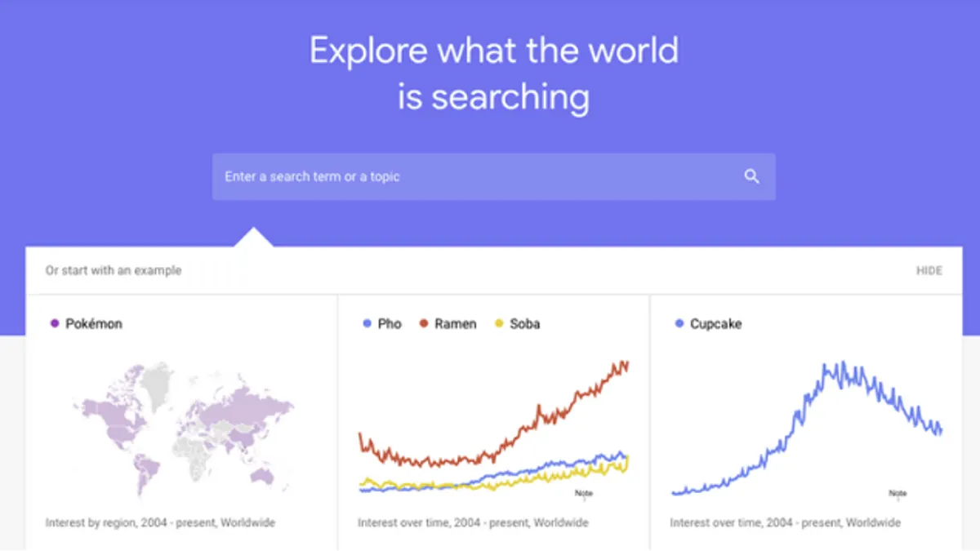The height and width of the screenshot is (551, 980).
Task: Focus the search term input field
Action: point(494,176)
